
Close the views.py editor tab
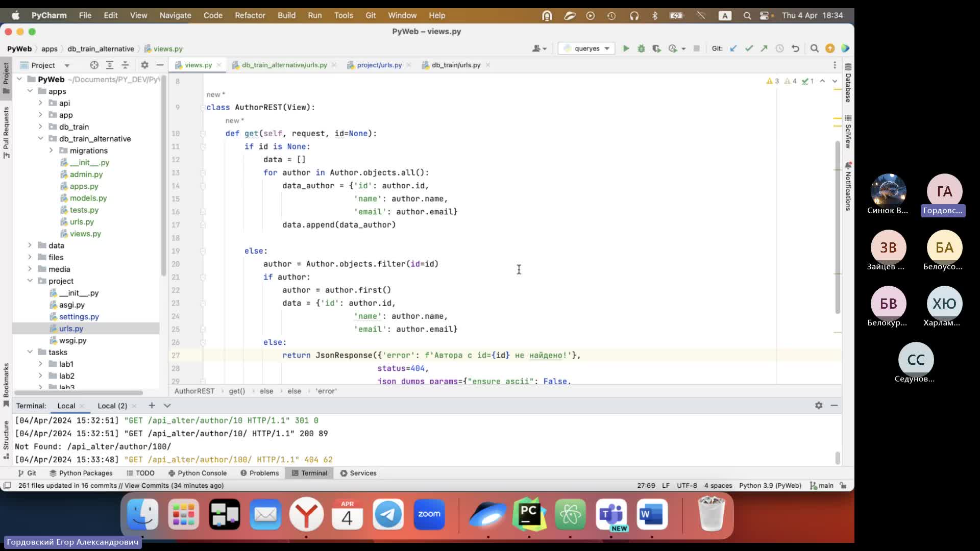(x=219, y=65)
